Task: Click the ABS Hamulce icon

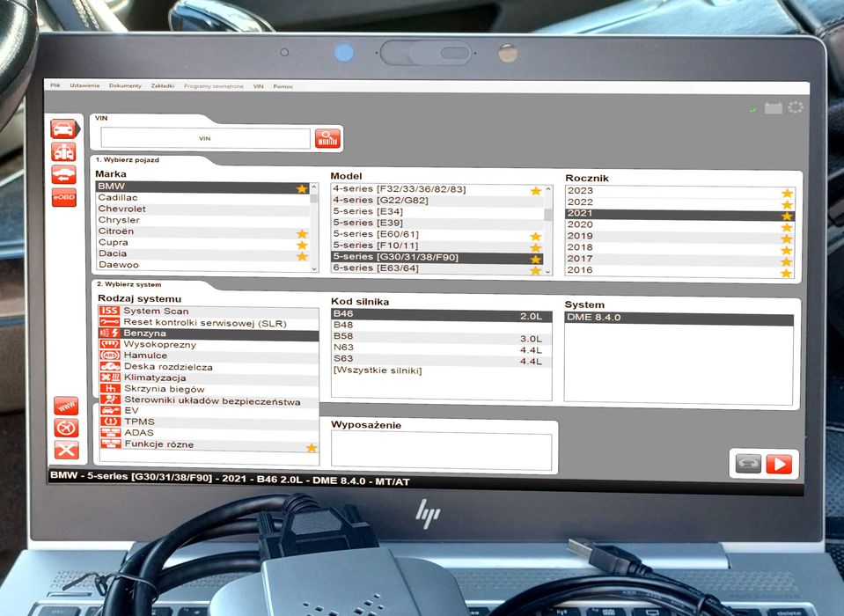Action: 110,355
